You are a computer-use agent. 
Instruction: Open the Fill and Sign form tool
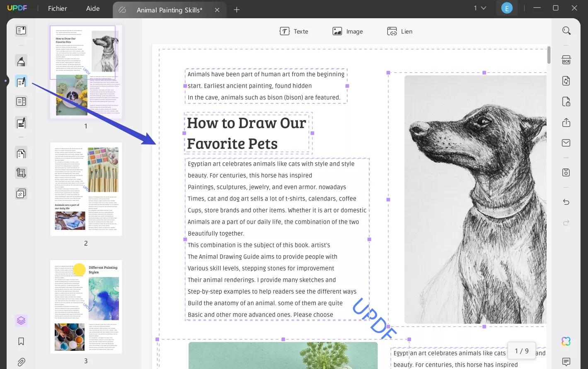click(21, 122)
